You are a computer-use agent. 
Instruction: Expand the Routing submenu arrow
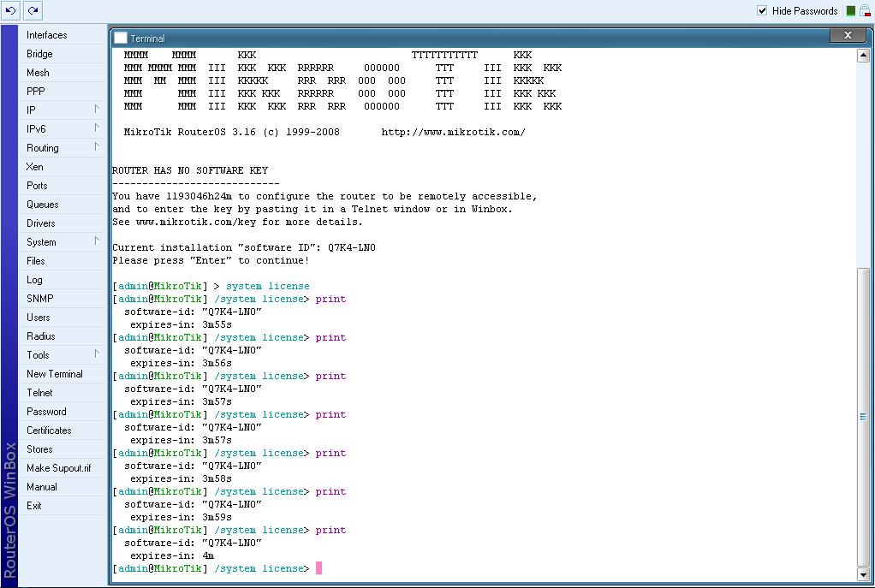click(x=97, y=147)
